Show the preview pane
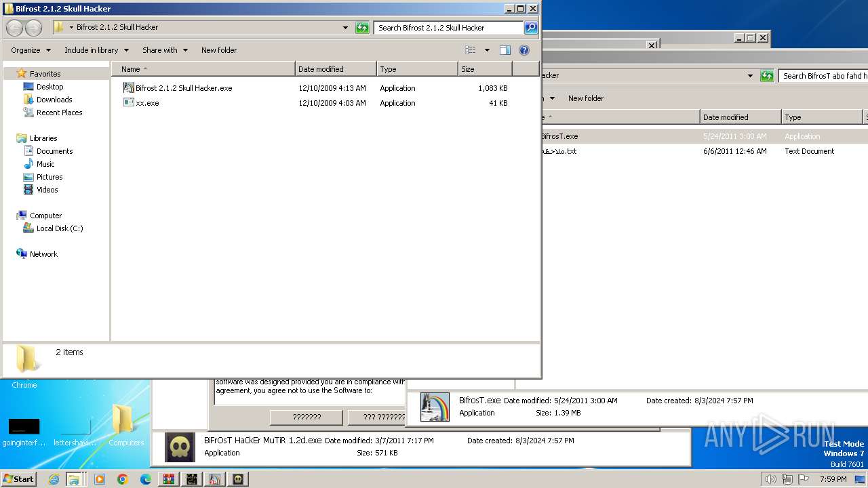The height and width of the screenshot is (488, 868). point(505,50)
